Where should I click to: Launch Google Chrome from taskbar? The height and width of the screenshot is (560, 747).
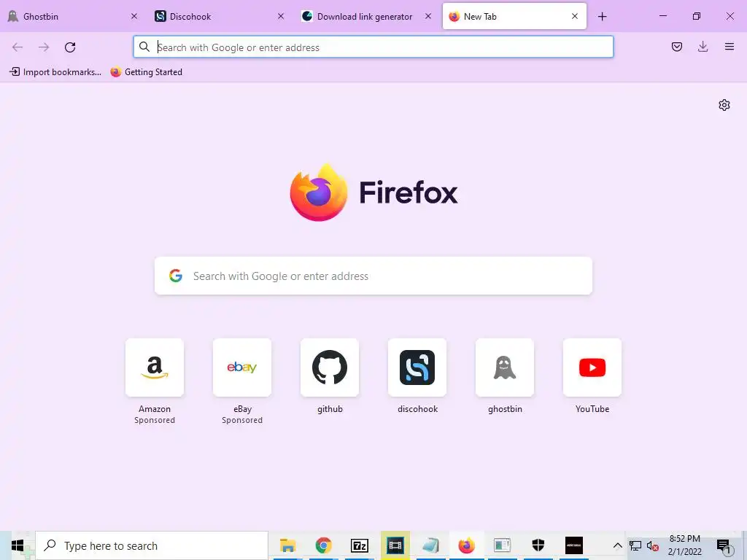coord(323,545)
